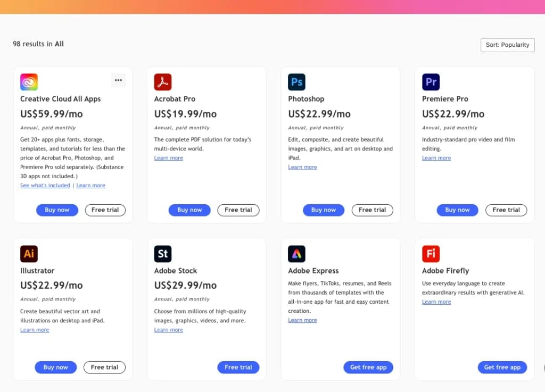The height and width of the screenshot is (392, 545).
Task: Click the Creative Cloud All Apps title
Action: coord(61,99)
